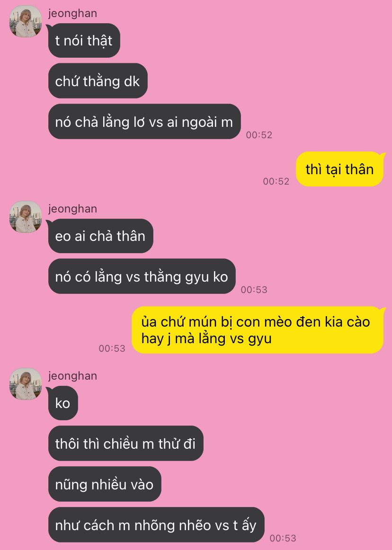Image resolution: width=392 pixels, height=550 pixels.
Task: Click message 'nó chả lẳng lơ vs ai ngoài m'
Action: [144, 122]
